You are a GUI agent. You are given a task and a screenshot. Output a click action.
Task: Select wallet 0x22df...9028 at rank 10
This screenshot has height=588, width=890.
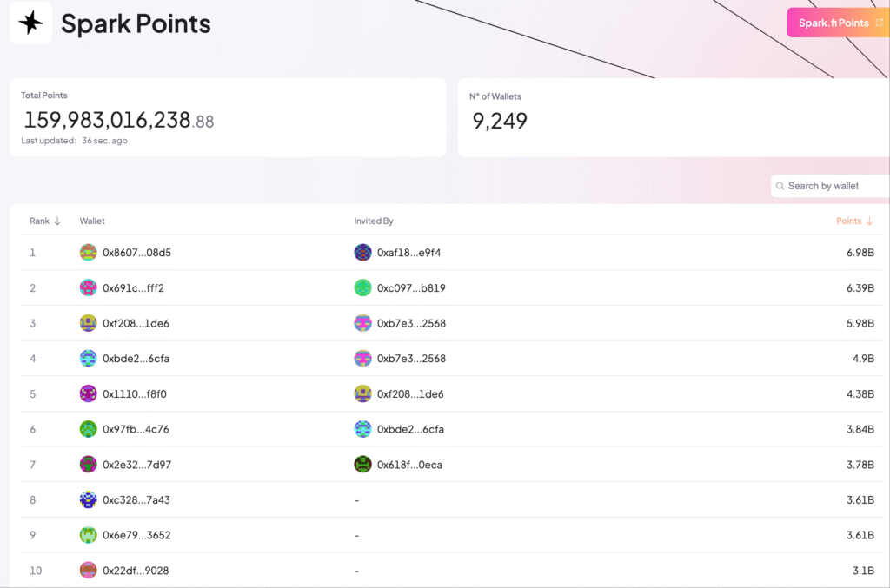(136, 571)
